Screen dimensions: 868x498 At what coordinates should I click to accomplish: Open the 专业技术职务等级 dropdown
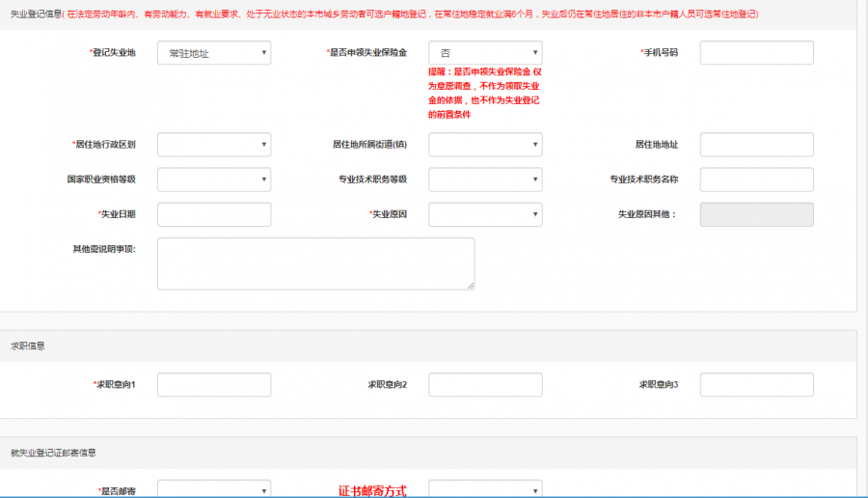[485, 180]
